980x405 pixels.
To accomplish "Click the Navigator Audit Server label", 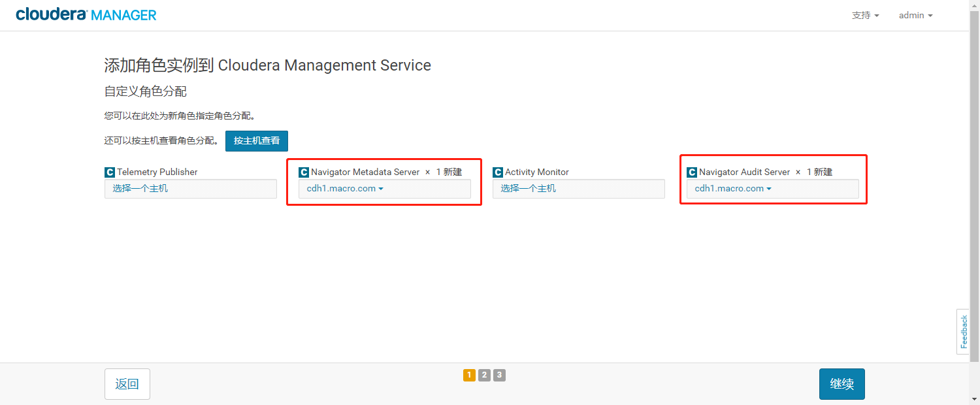I will [x=745, y=172].
